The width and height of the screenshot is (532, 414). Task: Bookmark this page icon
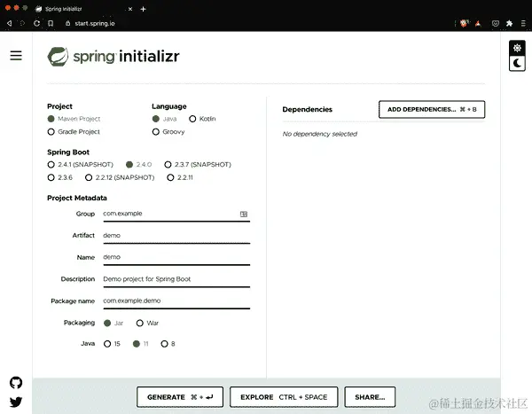click(51, 23)
